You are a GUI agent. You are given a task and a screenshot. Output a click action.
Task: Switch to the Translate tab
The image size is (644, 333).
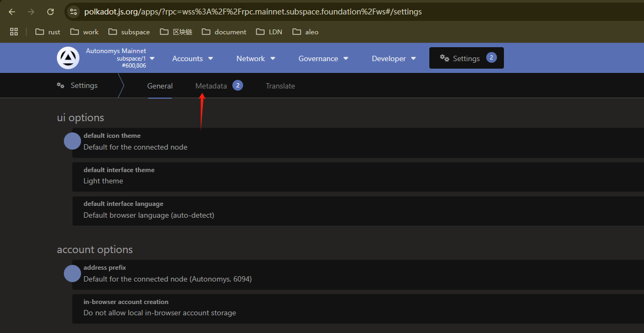(x=280, y=86)
